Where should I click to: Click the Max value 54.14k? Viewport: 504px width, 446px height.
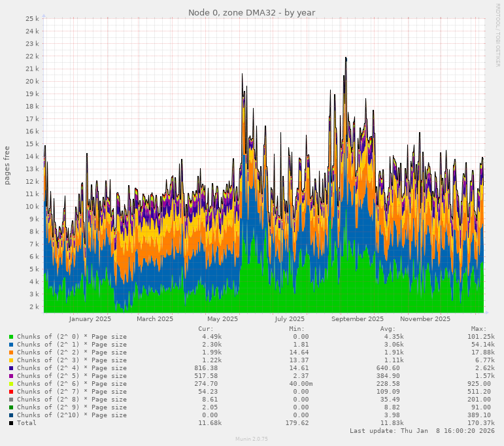point(483,345)
